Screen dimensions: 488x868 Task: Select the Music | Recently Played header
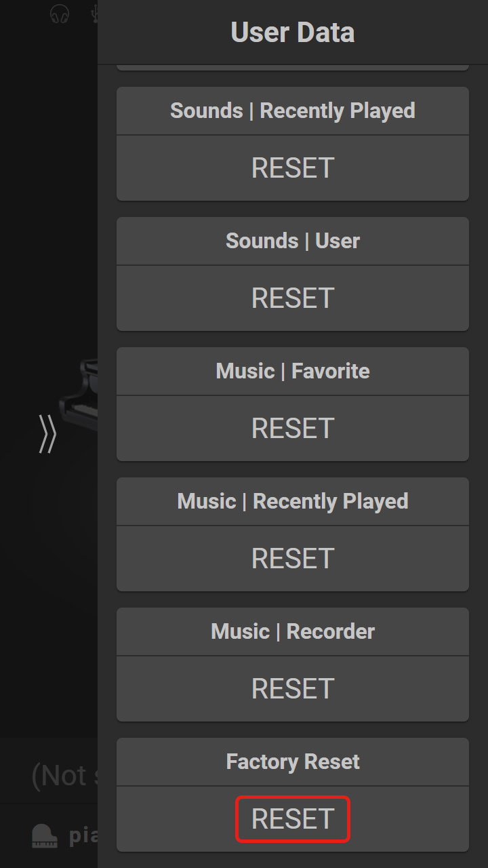[x=293, y=501]
